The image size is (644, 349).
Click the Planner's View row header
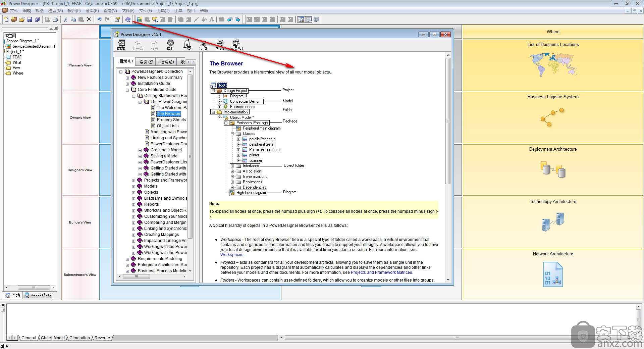(x=80, y=65)
